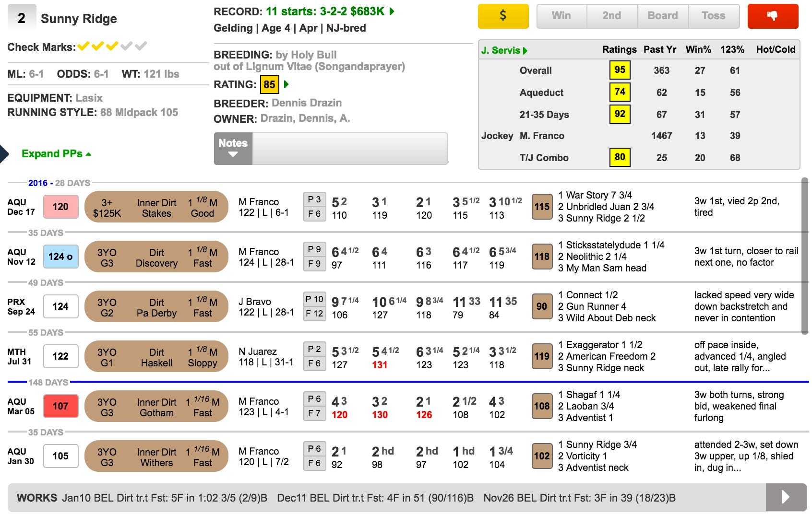Click the red 107 speed figure box
812x515 pixels.
click(x=60, y=406)
